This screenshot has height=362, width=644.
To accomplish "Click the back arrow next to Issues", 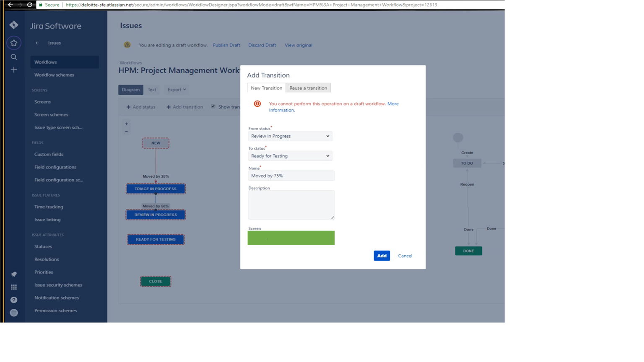I will (37, 43).
